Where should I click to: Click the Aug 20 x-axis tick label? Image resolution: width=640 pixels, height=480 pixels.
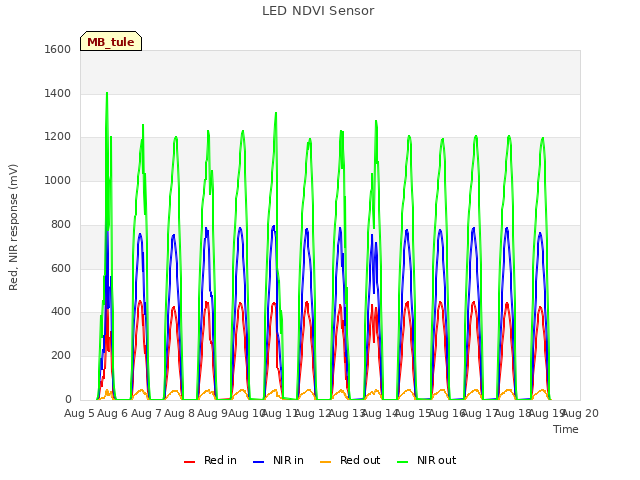click(581, 413)
